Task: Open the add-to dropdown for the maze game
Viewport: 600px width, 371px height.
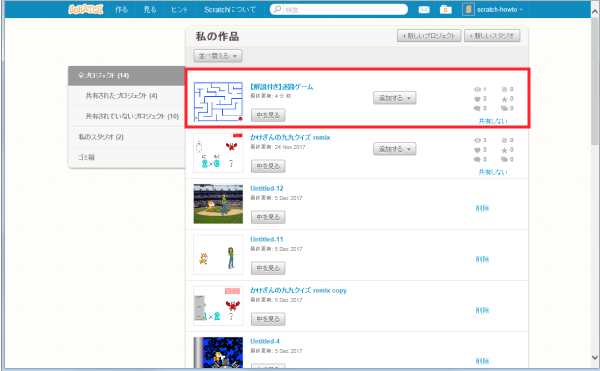Action: point(395,98)
